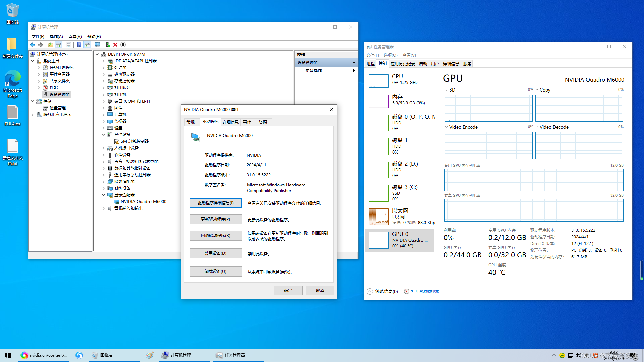Screen dimensions: 644x362
Task: Open the 3D graph engine dropdown
Action: [x=446, y=90]
